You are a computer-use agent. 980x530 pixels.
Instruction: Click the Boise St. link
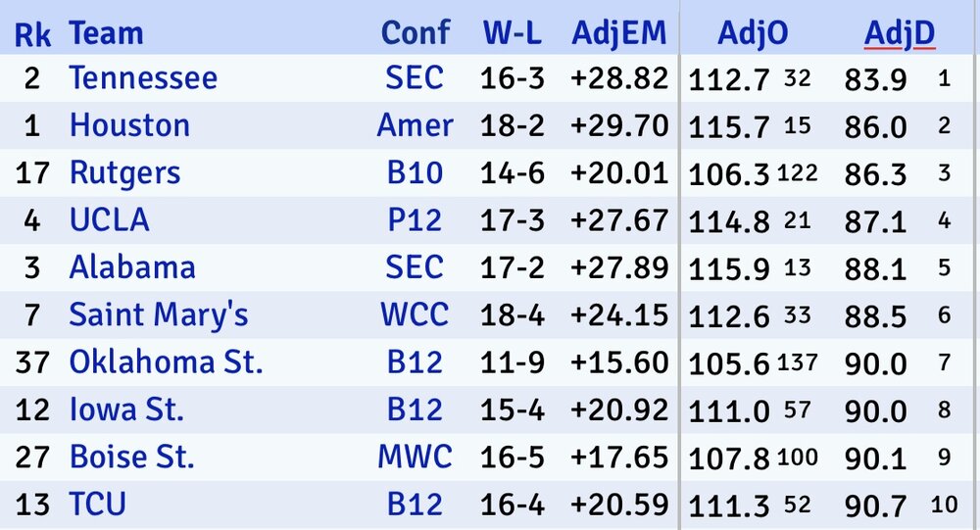pos(131,457)
